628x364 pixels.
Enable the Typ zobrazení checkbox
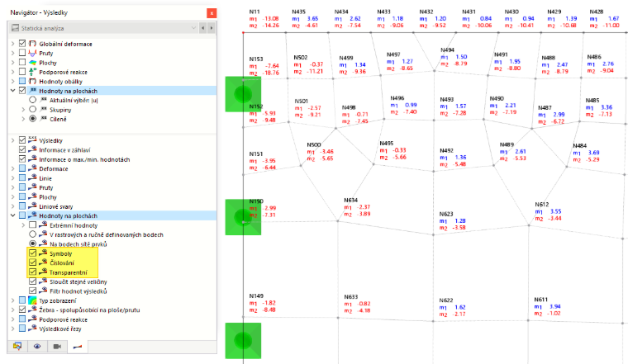click(x=22, y=300)
